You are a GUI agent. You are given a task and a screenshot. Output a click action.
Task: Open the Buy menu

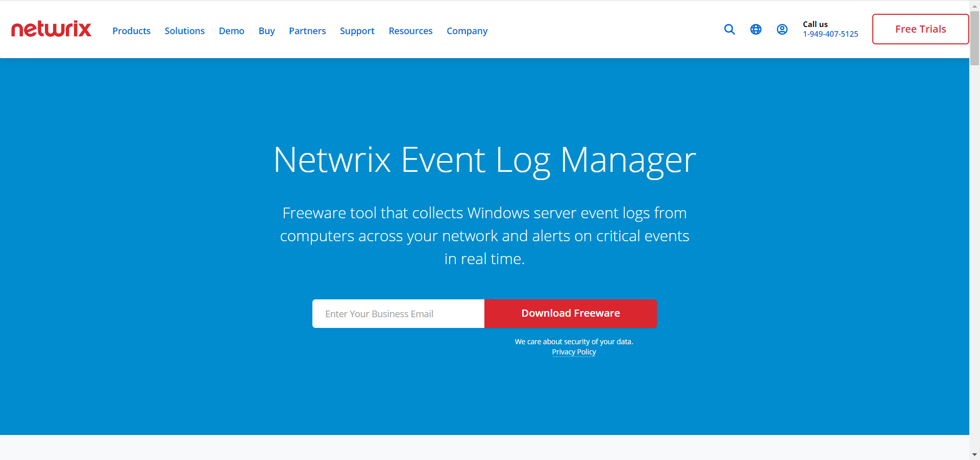click(266, 31)
